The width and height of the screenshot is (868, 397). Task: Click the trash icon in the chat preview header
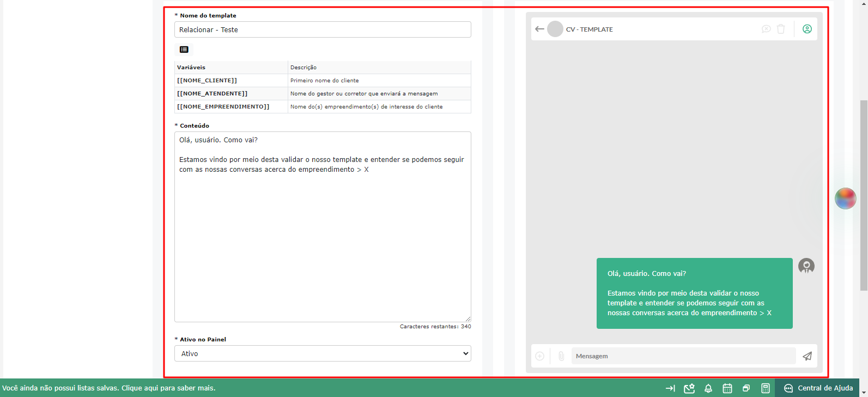click(x=781, y=29)
